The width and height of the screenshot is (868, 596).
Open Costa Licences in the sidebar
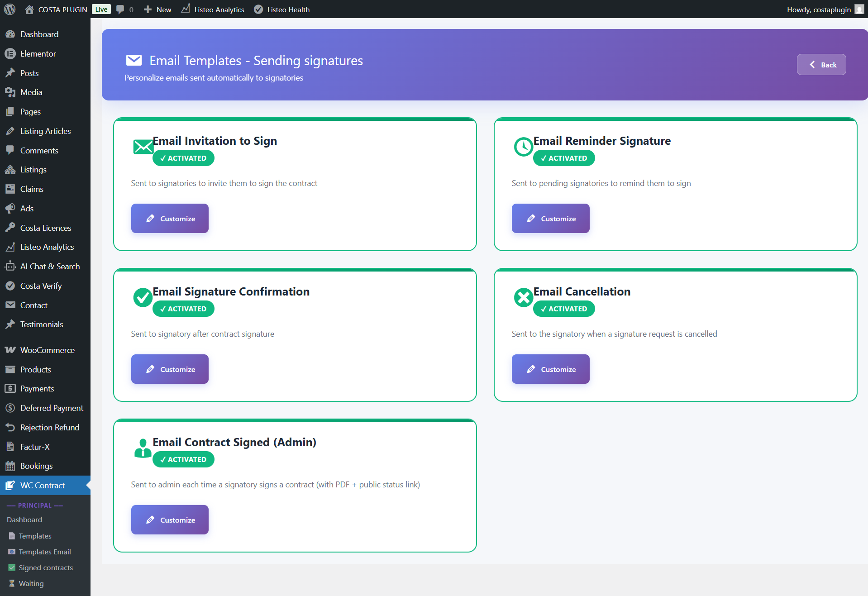tap(45, 228)
